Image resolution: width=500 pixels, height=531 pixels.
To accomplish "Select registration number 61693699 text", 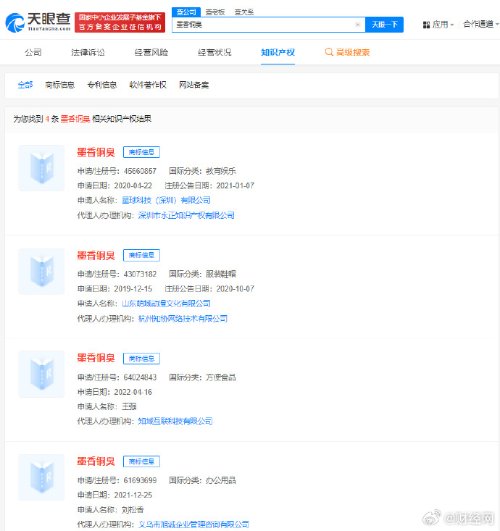I will coord(140,480).
